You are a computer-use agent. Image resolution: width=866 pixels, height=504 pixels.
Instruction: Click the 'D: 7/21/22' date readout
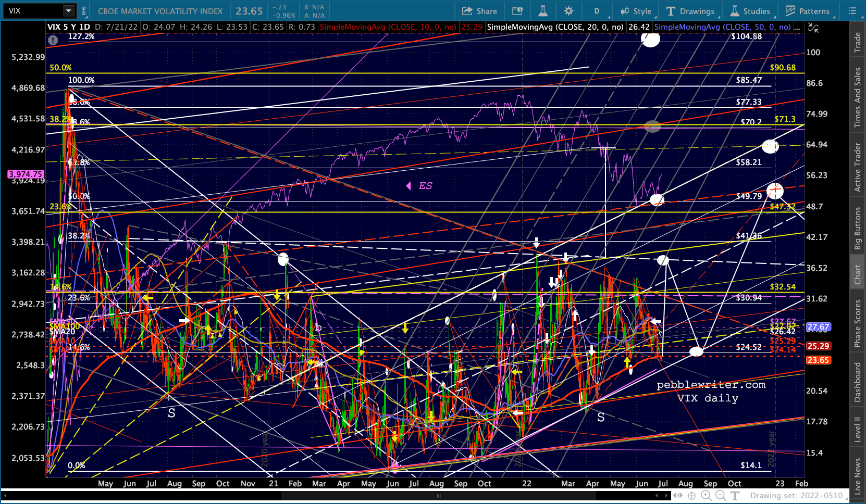116,27
